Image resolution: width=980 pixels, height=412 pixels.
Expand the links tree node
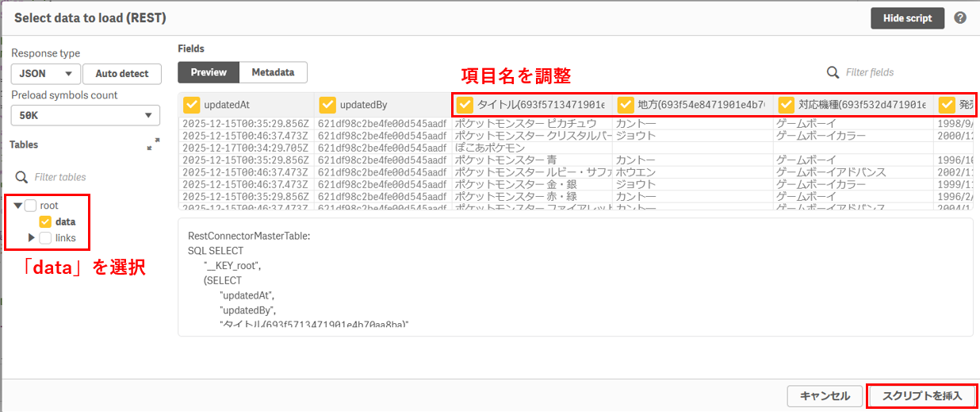[32, 238]
